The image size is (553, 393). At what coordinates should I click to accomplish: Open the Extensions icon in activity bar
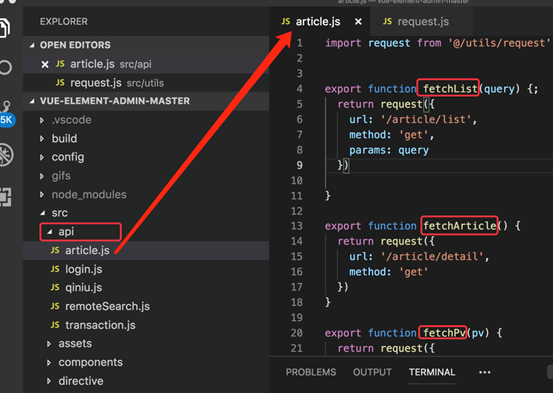tap(5, 196)
